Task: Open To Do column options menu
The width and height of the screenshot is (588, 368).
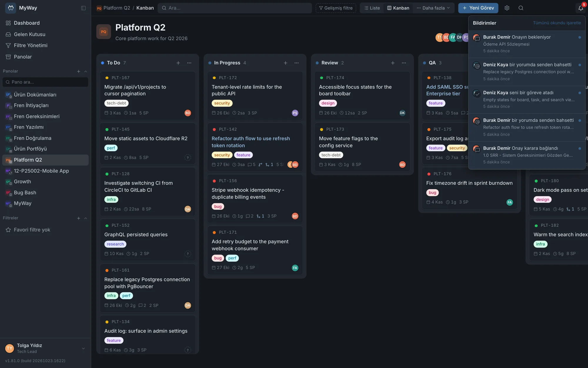Action: pyautogui.click(x=189, y=63)
